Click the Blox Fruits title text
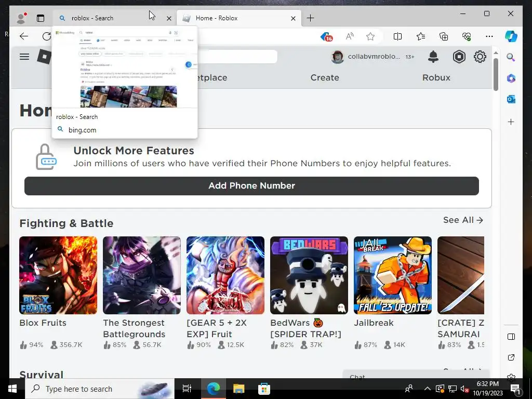Image resolution: width=532 pixels, height=399 pixels. pos(43,323)
